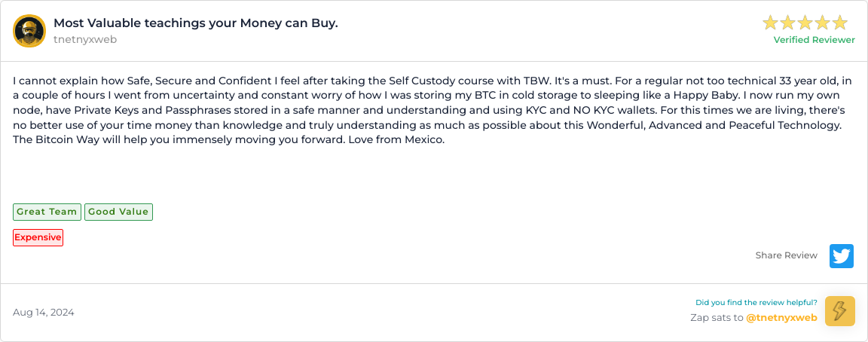Click the review title heading
The image size is (868, 342).
tap(195, 23)
